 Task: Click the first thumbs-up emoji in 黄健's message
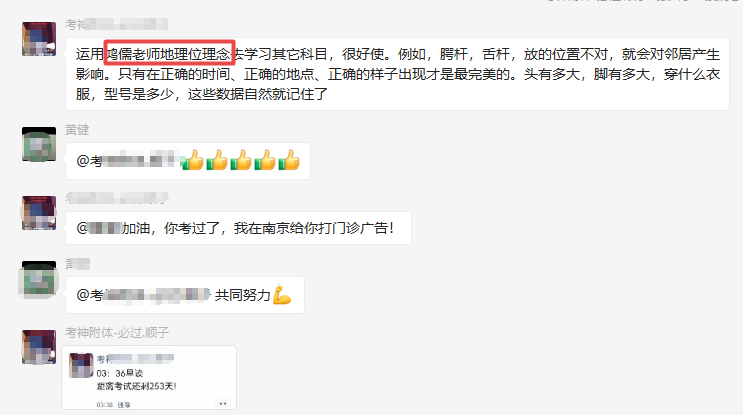[x=192, y=160]
